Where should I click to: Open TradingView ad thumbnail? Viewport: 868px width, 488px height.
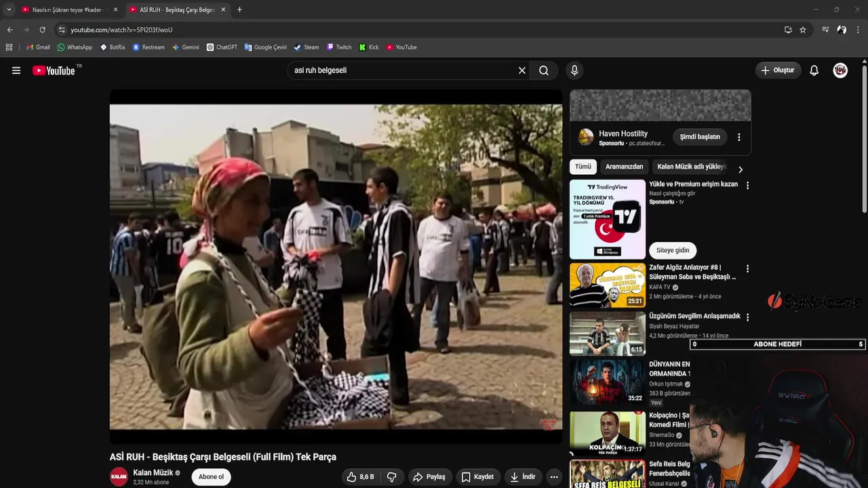coord(608,219)
